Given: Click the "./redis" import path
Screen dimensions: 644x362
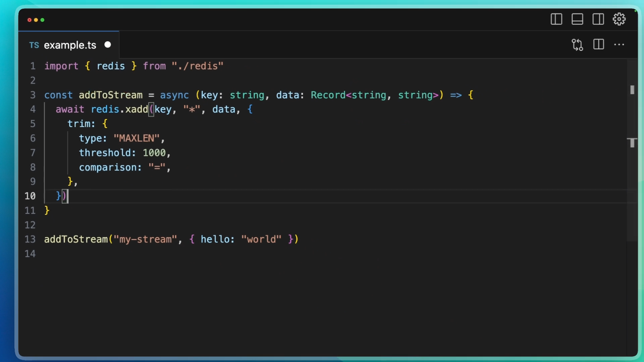Looking at the screenshot, I should point(197,66).
